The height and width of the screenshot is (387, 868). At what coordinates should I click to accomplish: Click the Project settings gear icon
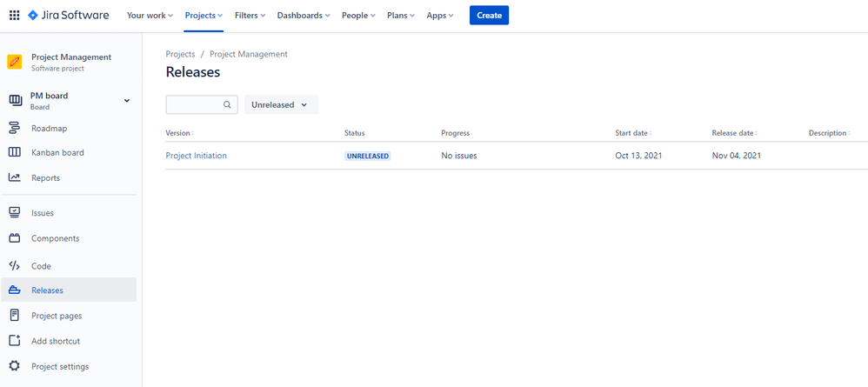(15, 366)
